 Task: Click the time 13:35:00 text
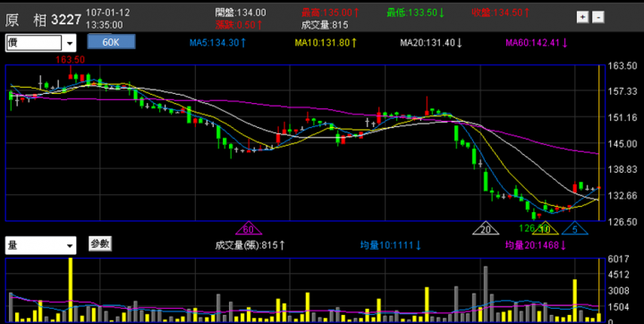(x=105, y=25)
